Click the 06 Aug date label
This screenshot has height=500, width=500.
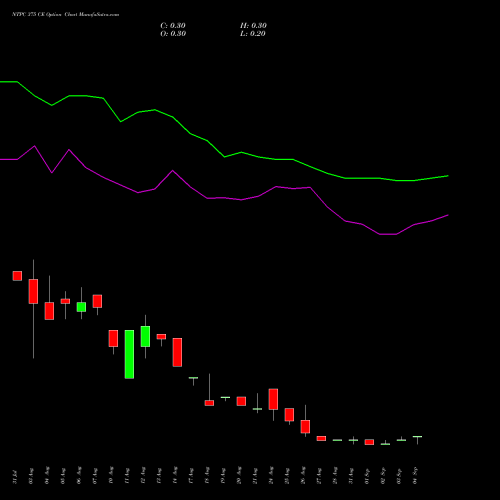(79, 476)
